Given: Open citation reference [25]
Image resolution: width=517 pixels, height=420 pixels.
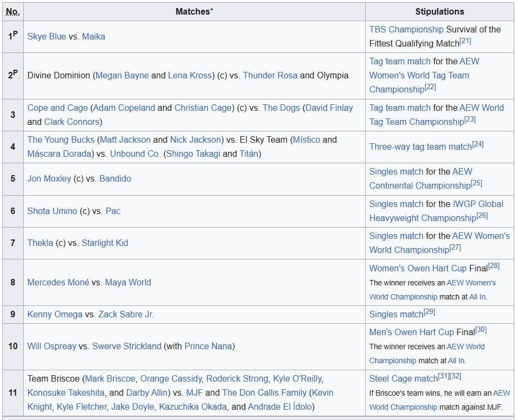Looking at the screenshot, I should (x=476, y=183).
